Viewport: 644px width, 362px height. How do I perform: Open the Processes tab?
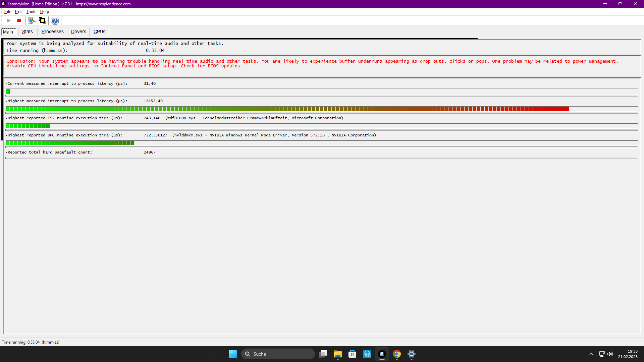point(52,32)
